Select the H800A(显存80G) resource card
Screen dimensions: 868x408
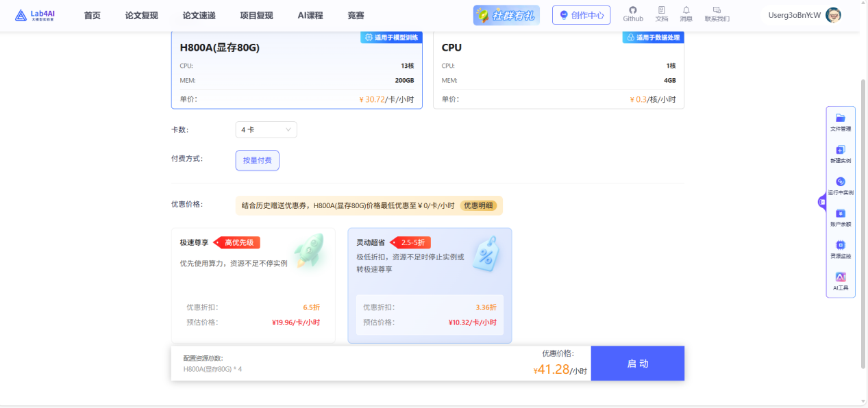tap(297, 71)
